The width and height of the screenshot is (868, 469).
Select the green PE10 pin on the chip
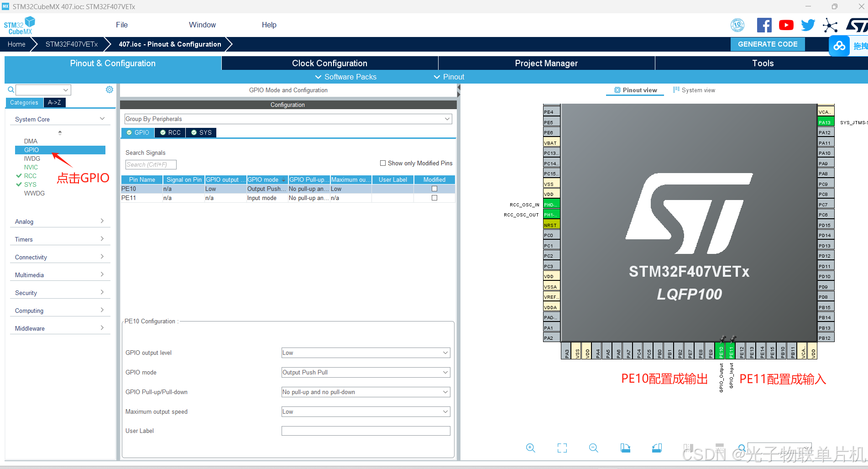[x=721, y=351]
